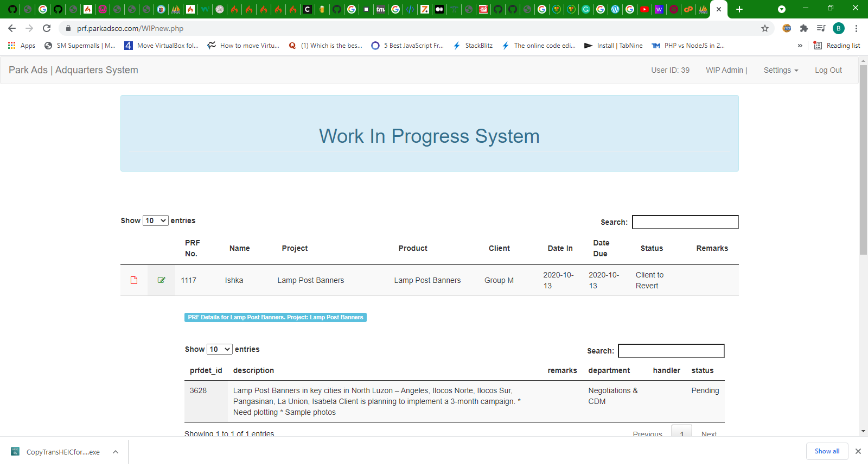Close the downloads bar
Image resolution: width=868 pixels, height=467 pixels.
(x=858, y=451)
